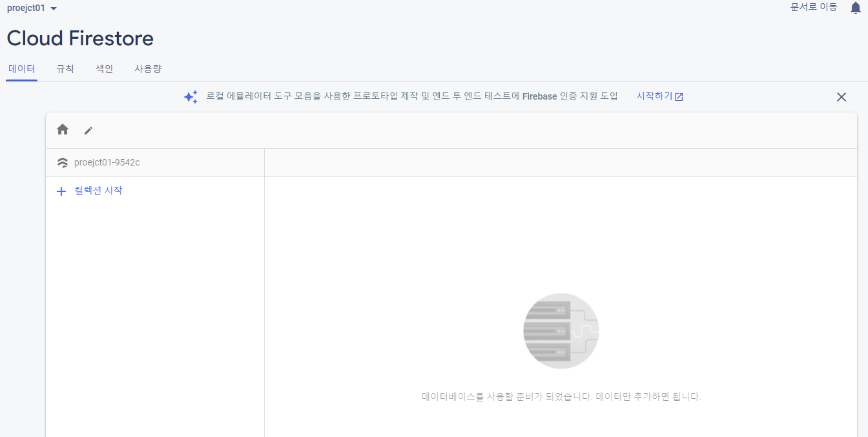Select the proejct01-9542c database root
Viewport: 868px width, 437px height.
tap(107, 162)
